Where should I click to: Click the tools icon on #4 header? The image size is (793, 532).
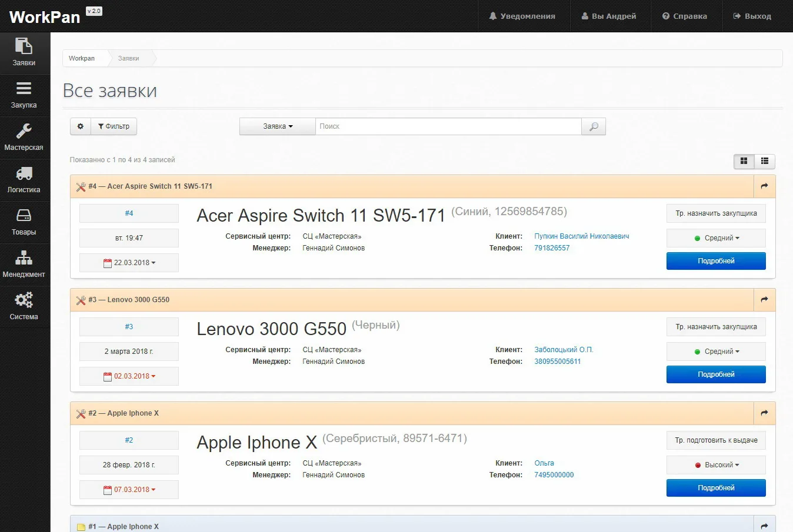pos(81,187)
